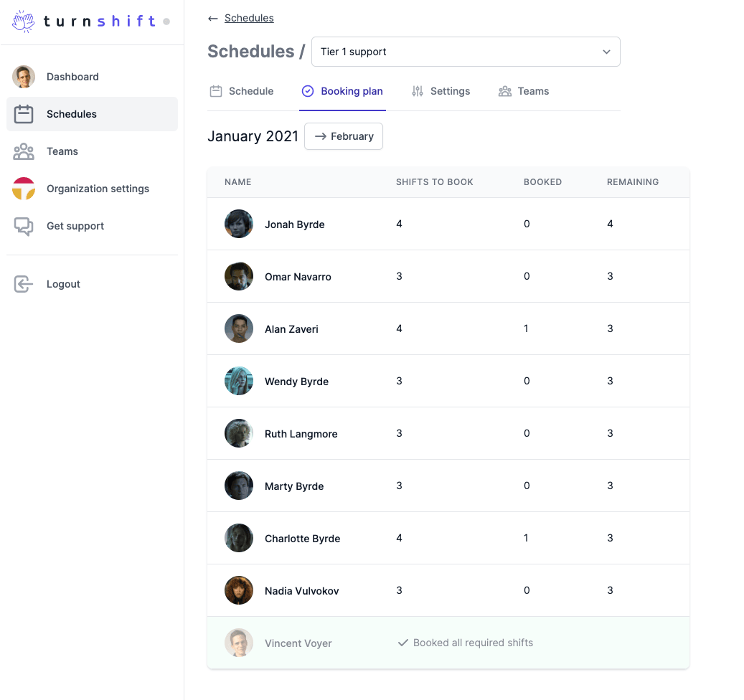The height and width of the screenshot is (700, 744).
Task: Click the BOOKED column header
Action: [x=543, y=182]
